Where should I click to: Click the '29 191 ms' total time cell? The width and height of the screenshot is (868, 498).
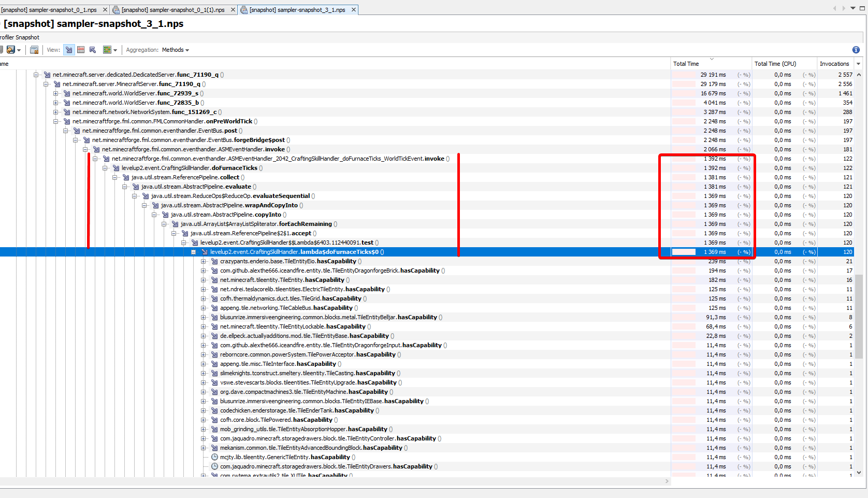[x=711, y=75]
